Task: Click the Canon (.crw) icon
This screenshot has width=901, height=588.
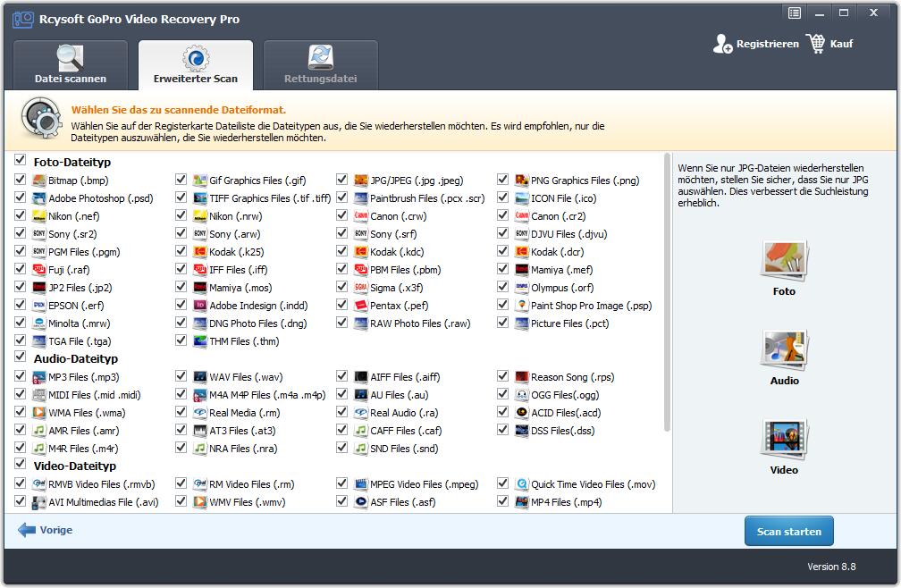Action: (361, 216)
